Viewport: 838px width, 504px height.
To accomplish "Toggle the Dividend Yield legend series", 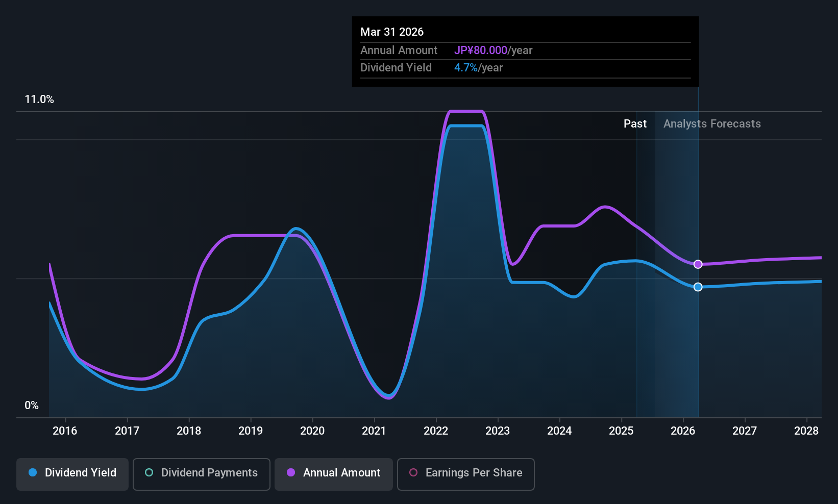I will click(72, 474).
